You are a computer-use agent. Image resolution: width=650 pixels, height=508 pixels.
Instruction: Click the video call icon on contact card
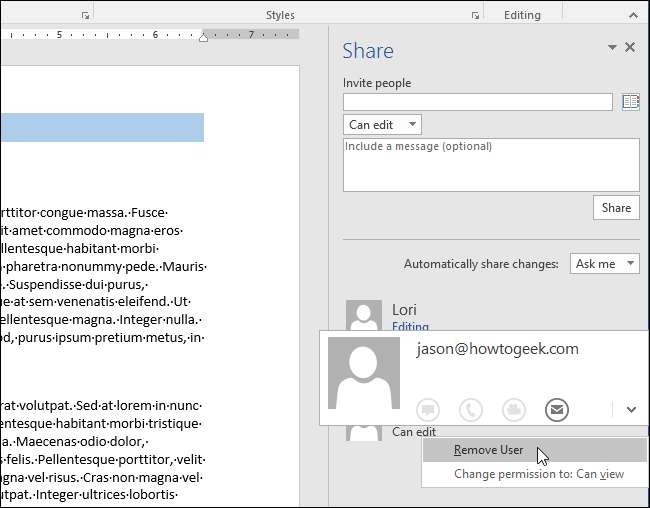(x=513, y=409)
